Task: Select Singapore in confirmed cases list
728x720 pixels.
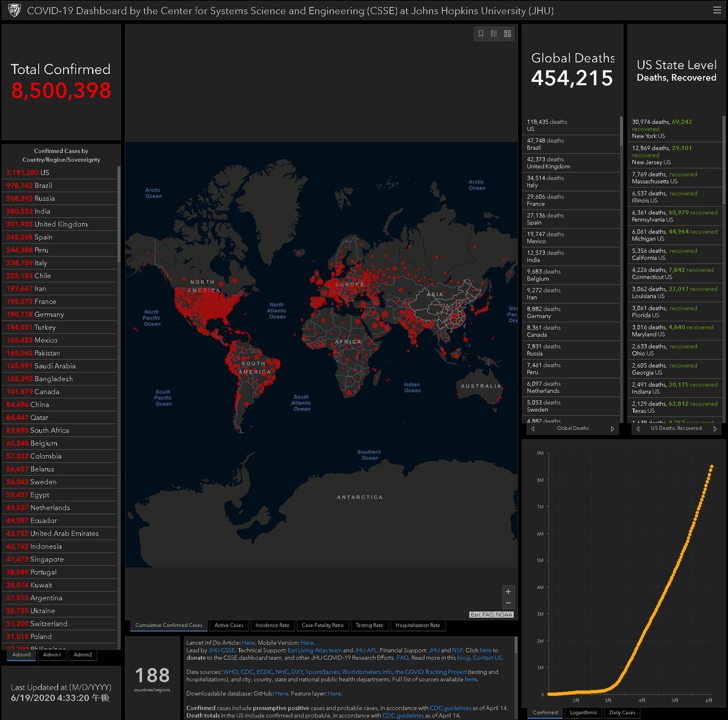Action: point(59,559)
